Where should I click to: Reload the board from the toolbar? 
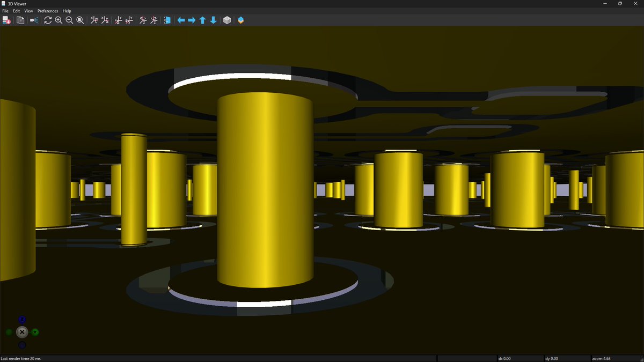click(x=6, y=20)
